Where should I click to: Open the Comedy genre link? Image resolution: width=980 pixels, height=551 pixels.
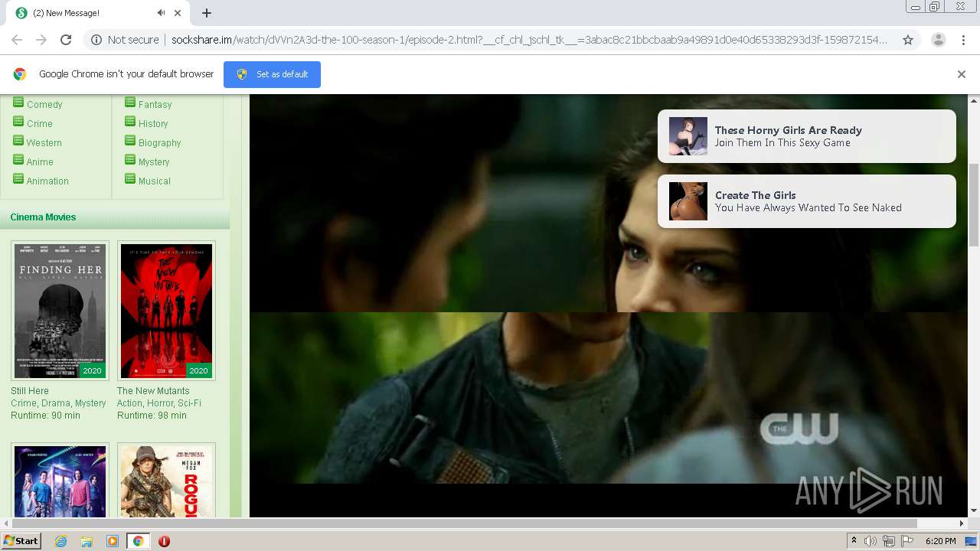(44, 105)
